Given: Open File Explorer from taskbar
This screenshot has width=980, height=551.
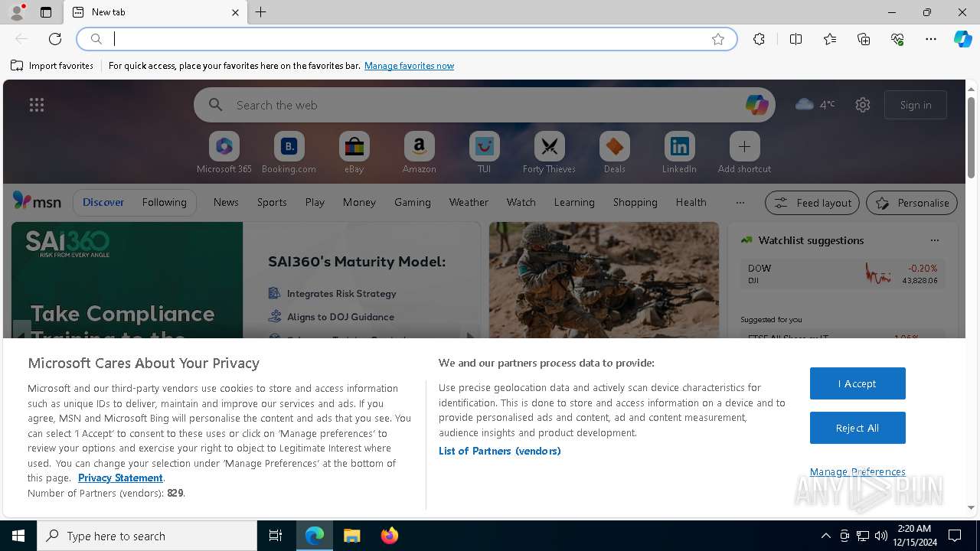Looking at the screenshot, I should 351,536.
